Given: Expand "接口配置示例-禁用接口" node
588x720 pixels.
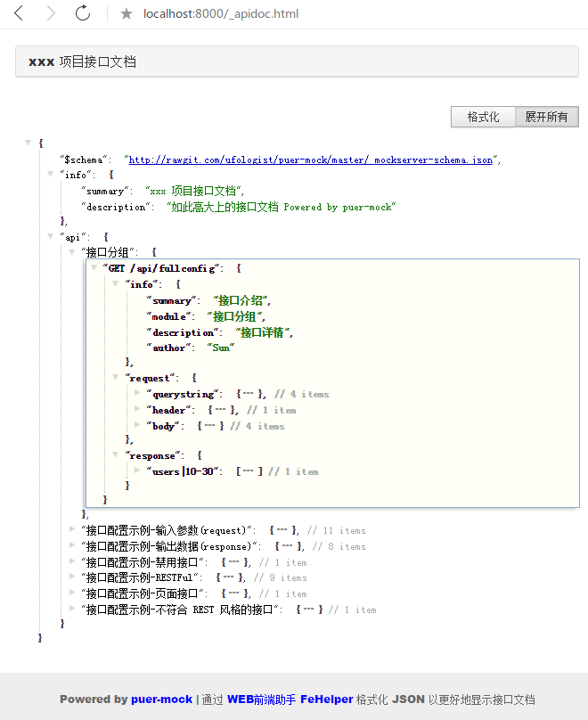Looking at the screenshot, I should tap(72, 561).
